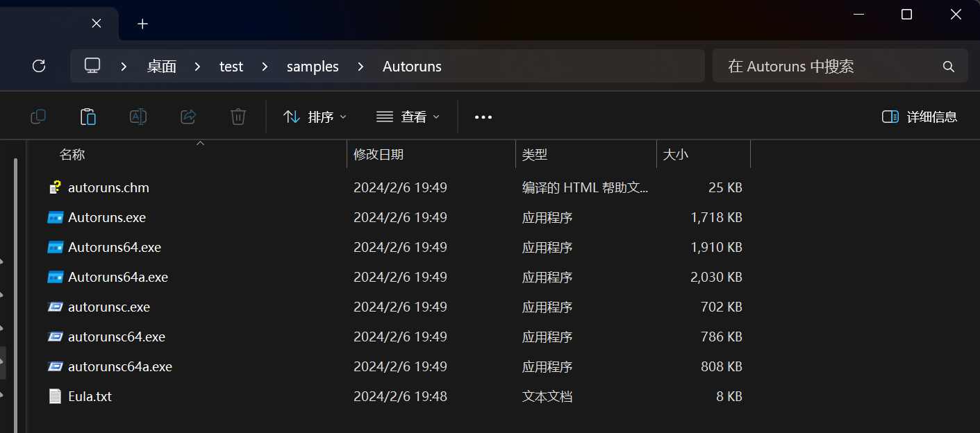This screenshot has height=433, width=980.
Task: Click the refresh icon beside address bar
Action: click(39, 66)
